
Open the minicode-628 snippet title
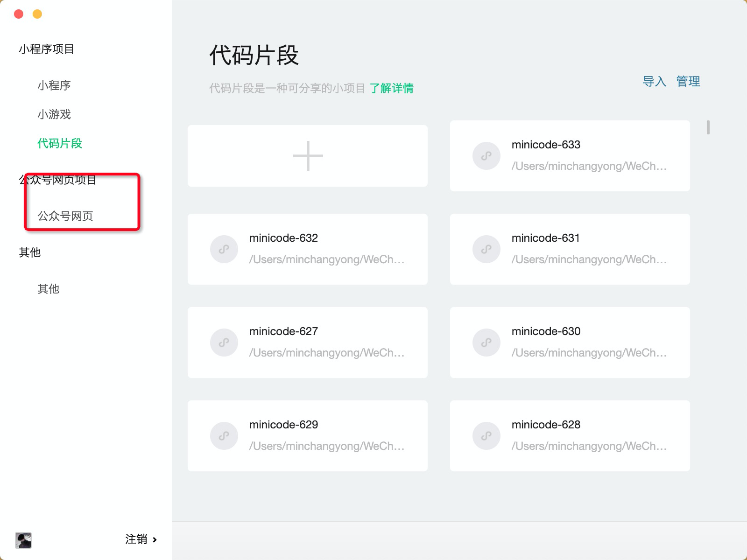[546, 425]
